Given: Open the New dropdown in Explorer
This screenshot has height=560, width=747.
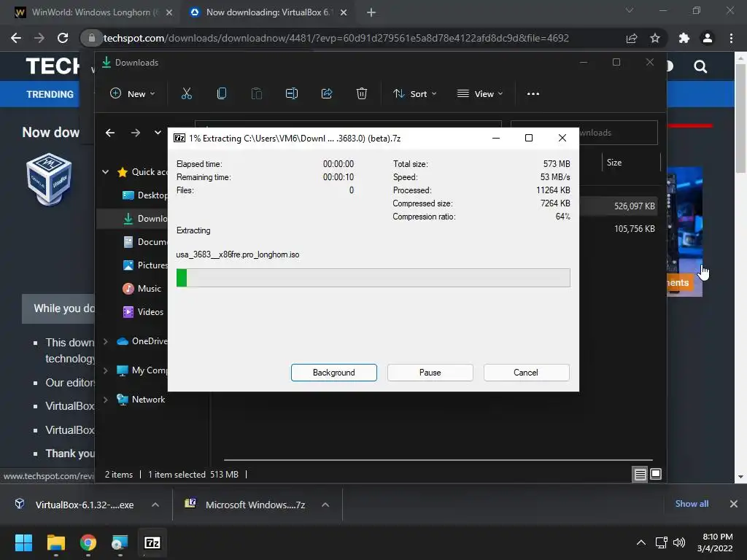Looking at the screenshot, I should tap(133, 94).
